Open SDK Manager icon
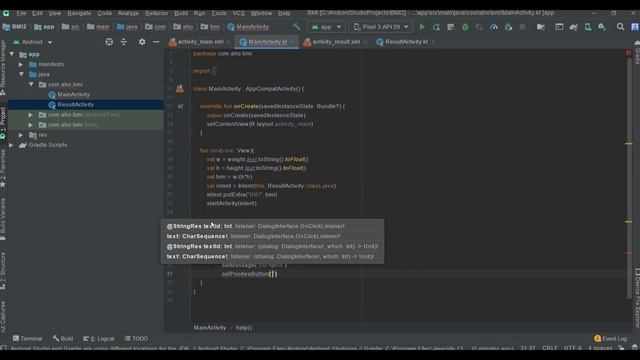Image resolution: width=640 pixels, height=360 pixels. click(x=602, y=27)
